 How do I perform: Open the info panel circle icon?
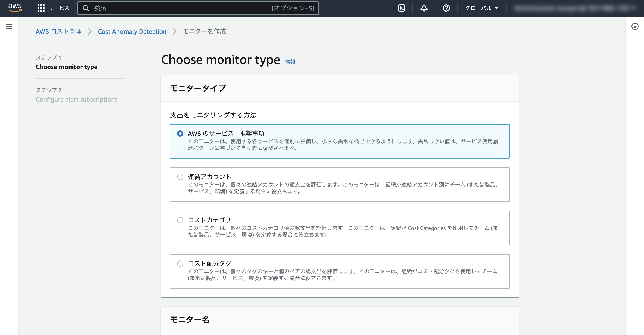point(635,26)
